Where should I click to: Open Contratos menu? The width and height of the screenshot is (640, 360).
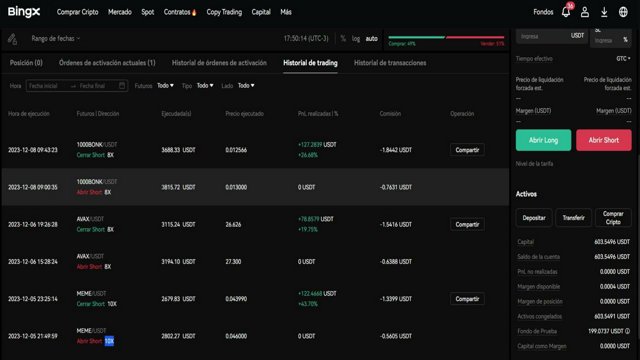click(x=180, y=12)
